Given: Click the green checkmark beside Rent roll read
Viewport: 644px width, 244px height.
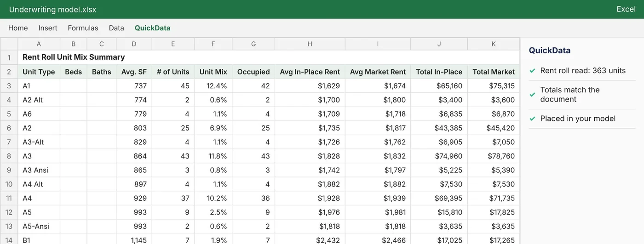Looking at the screenshot, I should point(532,71).
